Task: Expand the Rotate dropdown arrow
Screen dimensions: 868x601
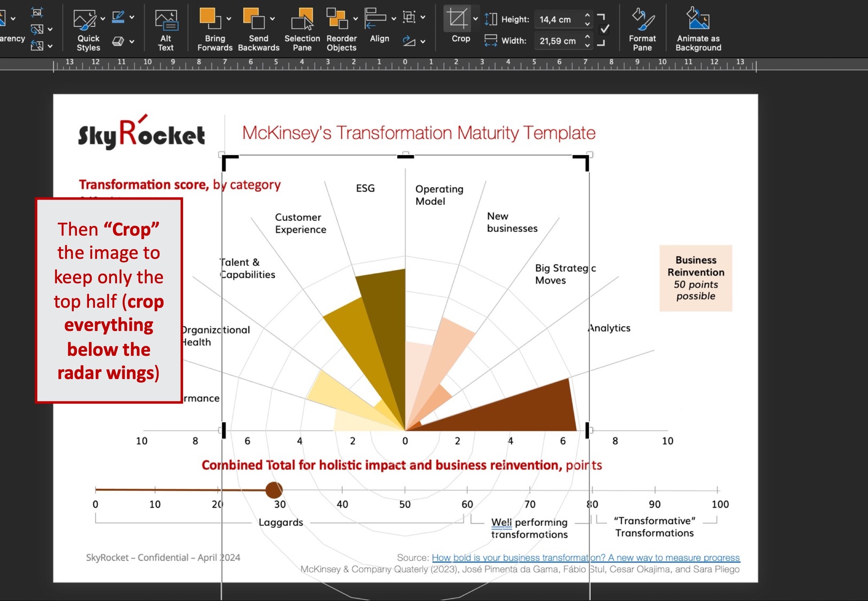Action: pyautogui.click(x=423, y=41)
